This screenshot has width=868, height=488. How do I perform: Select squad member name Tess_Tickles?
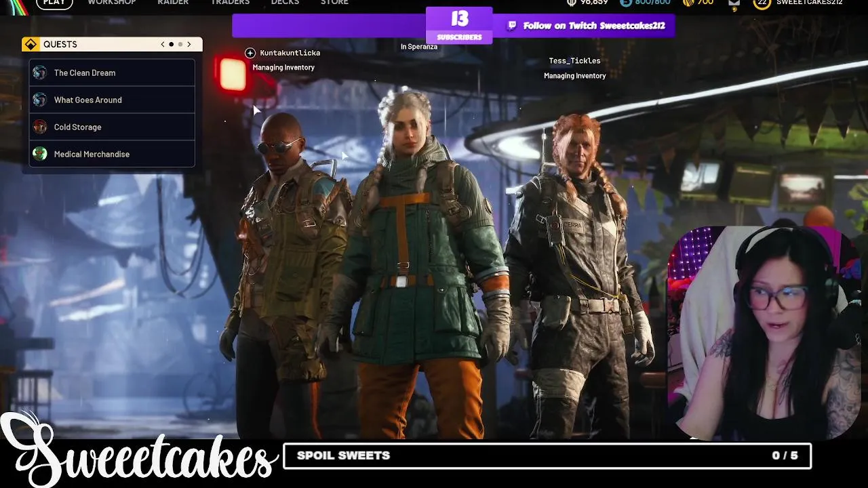point(574,61)
